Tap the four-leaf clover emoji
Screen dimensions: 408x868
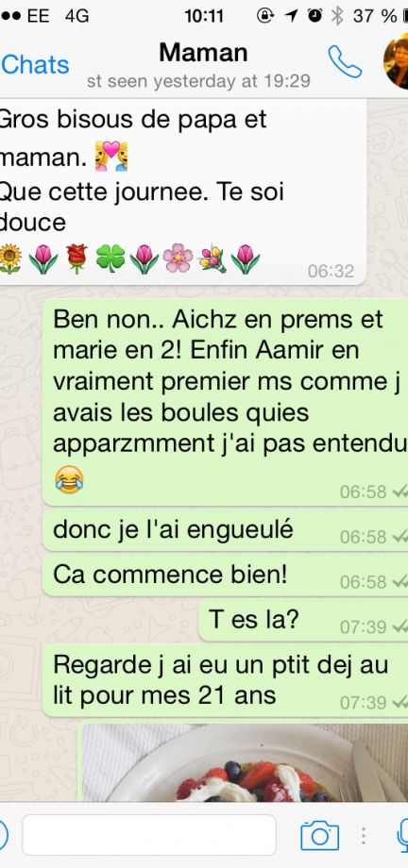pos(110,258)
